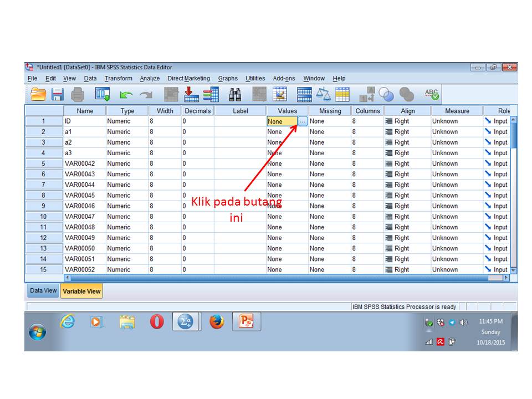Open the Help menu
Screen dimensions: 532x399
(339, 78)
